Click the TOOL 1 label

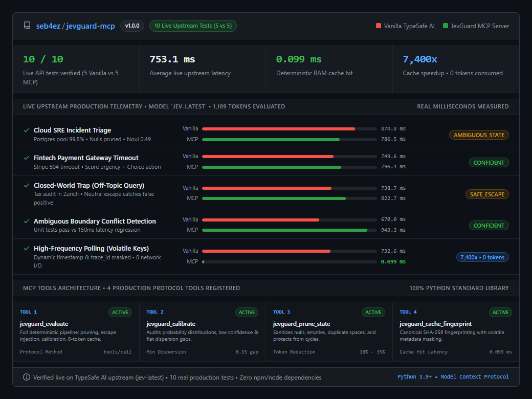pos(28,312)
